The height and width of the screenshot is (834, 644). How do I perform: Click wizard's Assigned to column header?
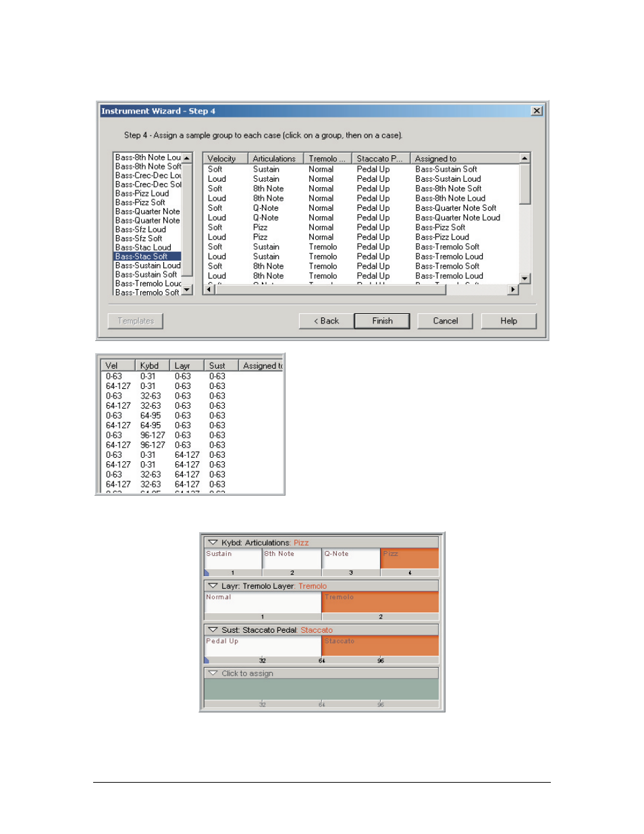pos(464,159)
